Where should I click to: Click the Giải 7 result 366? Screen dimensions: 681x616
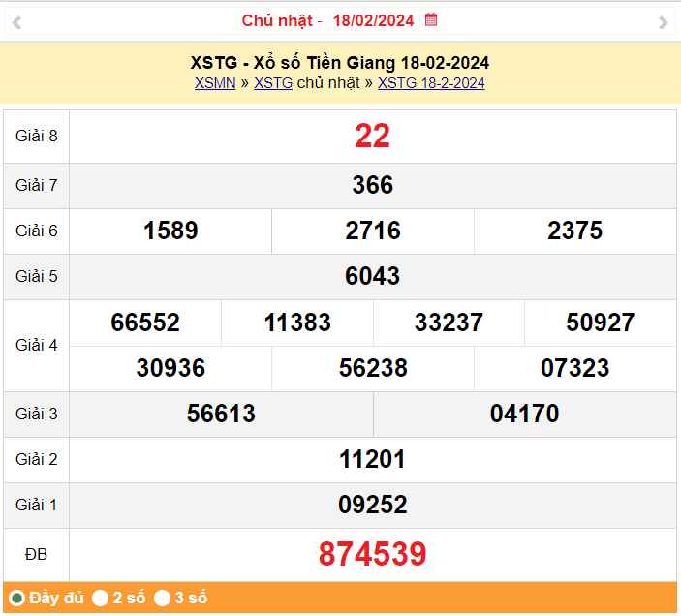(x=372, y=185)
